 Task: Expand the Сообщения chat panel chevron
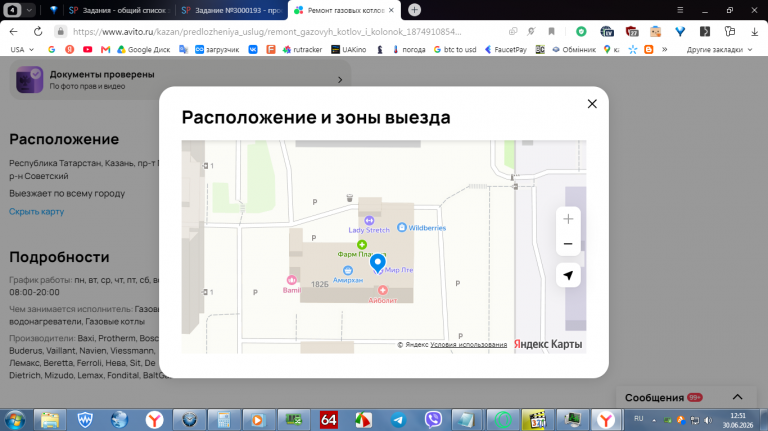tap(737, 397)
